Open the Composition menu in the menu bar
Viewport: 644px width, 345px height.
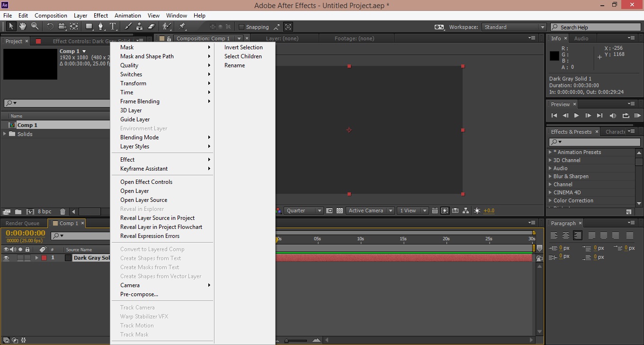pyautogui.click(x=51, y=16)
